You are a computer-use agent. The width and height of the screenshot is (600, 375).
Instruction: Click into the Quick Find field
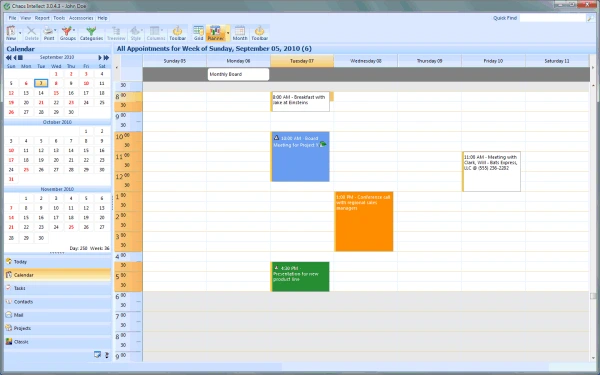pos(553,18)
